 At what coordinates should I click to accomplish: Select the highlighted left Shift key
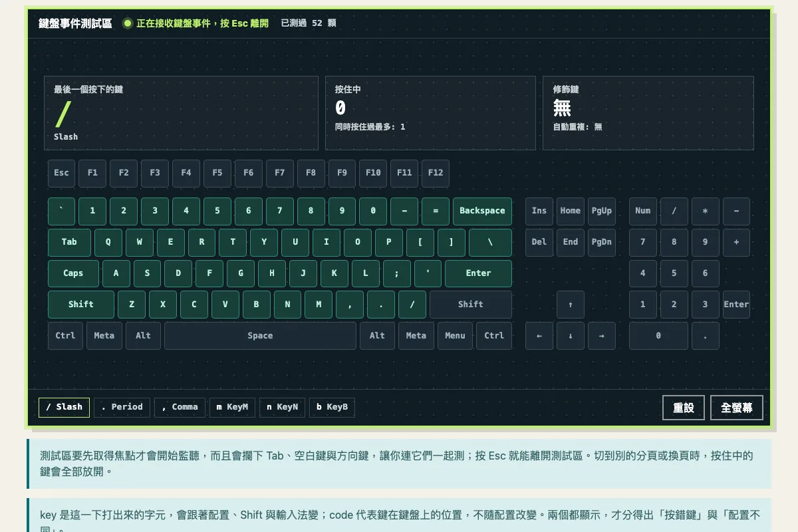coord(81,305)
